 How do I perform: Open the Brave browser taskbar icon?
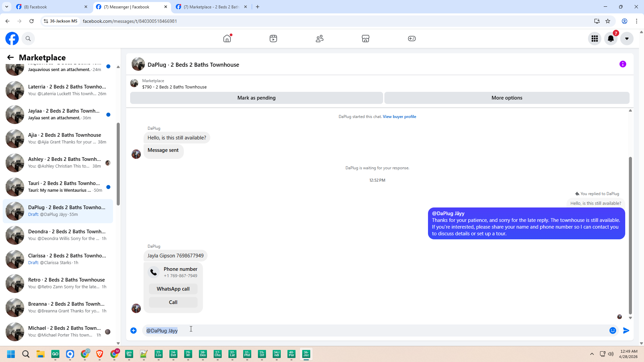(100, 354)
